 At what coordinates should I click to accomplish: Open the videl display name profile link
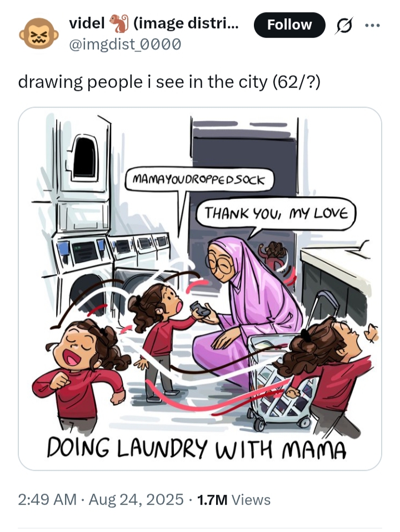tap(154, 23)
